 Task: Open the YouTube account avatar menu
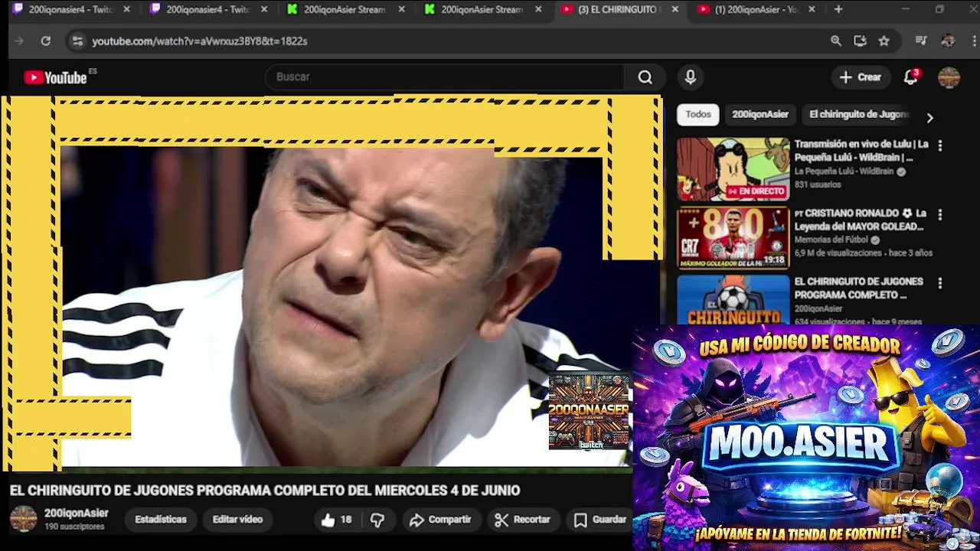click(x=949, y=77)
